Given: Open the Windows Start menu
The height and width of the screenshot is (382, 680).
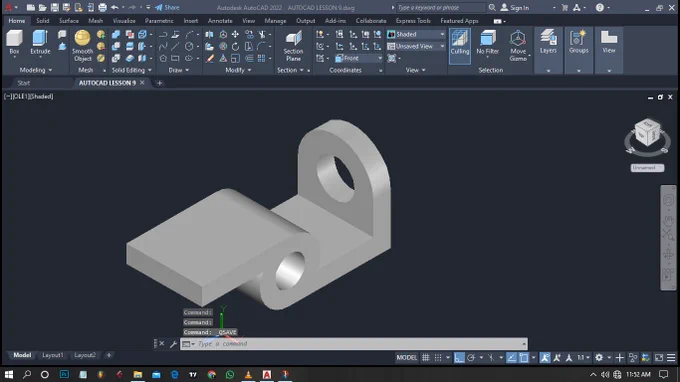Looking at the screenshot, I should click(x=9, y=374).
